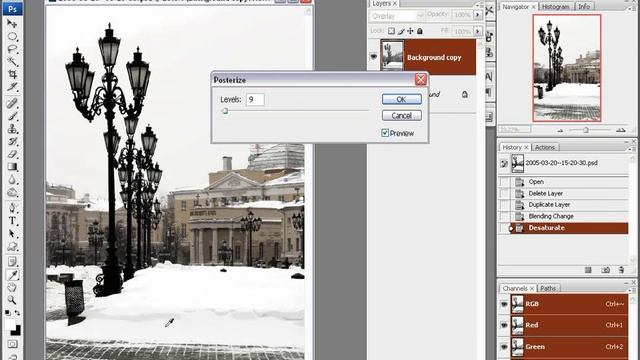640x360 pixels.
Task: Toggle RGB channel visibility eye
Action: (504, 304)
